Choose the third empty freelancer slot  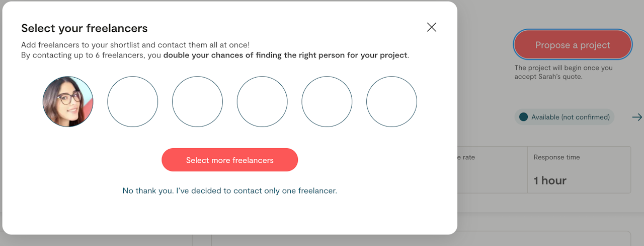(262, 101)
